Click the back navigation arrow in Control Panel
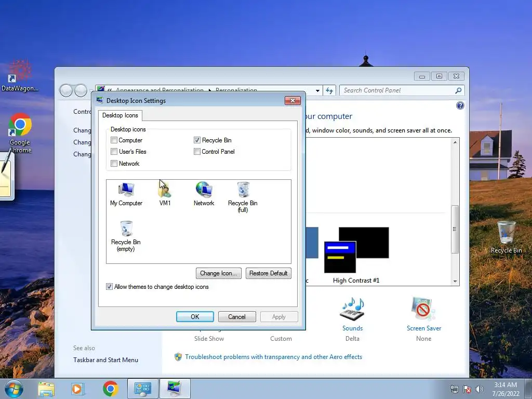 pos(66,90)
